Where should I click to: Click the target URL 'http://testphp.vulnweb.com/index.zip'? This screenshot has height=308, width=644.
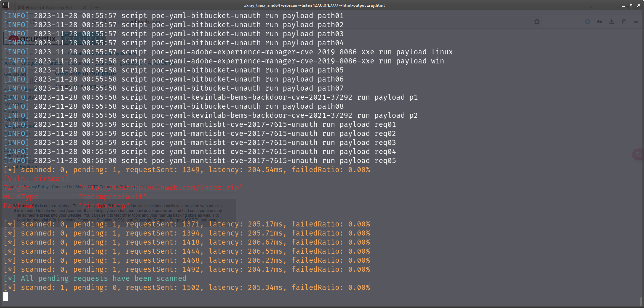coord(160,188)
